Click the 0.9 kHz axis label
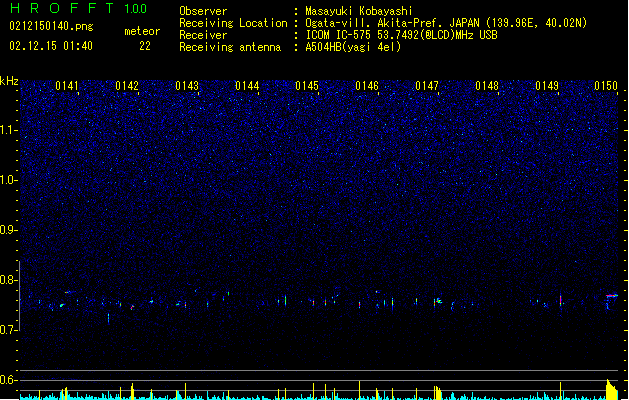The height and width of the screenshot is (400, 629). [x=9, y=230]
